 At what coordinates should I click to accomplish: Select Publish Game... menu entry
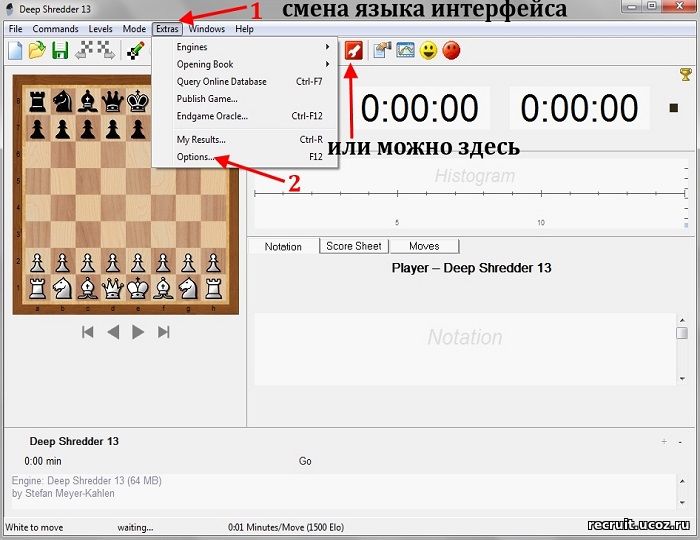245,99
